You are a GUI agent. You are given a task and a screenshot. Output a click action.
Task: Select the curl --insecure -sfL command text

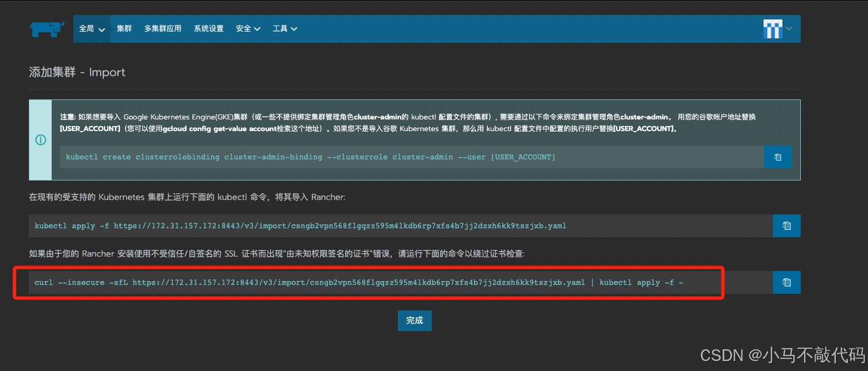point(359,283)
